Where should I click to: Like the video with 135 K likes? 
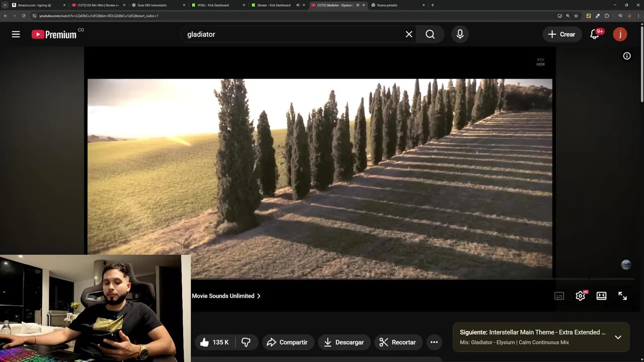pyautogui.click(x=214, y=342)
